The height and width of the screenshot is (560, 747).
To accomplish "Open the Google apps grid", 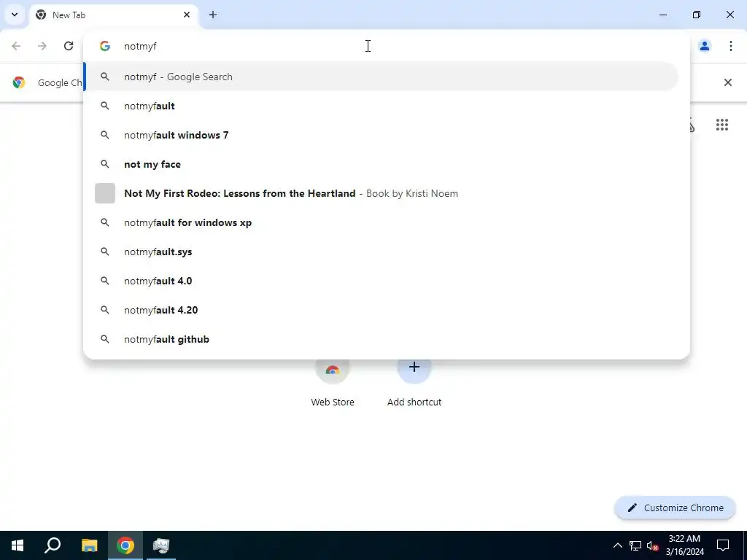I will [x=721, y=125].
